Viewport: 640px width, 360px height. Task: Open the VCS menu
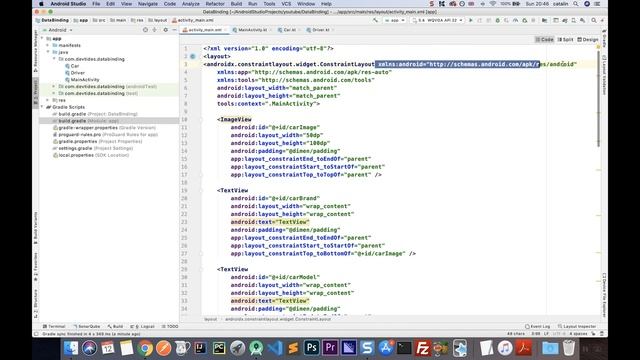pos(287,4)
